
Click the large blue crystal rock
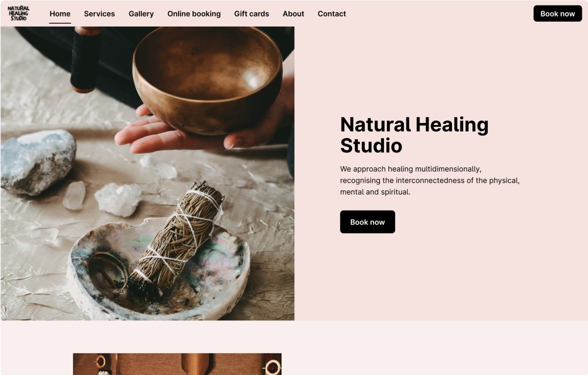coord(38,162)
